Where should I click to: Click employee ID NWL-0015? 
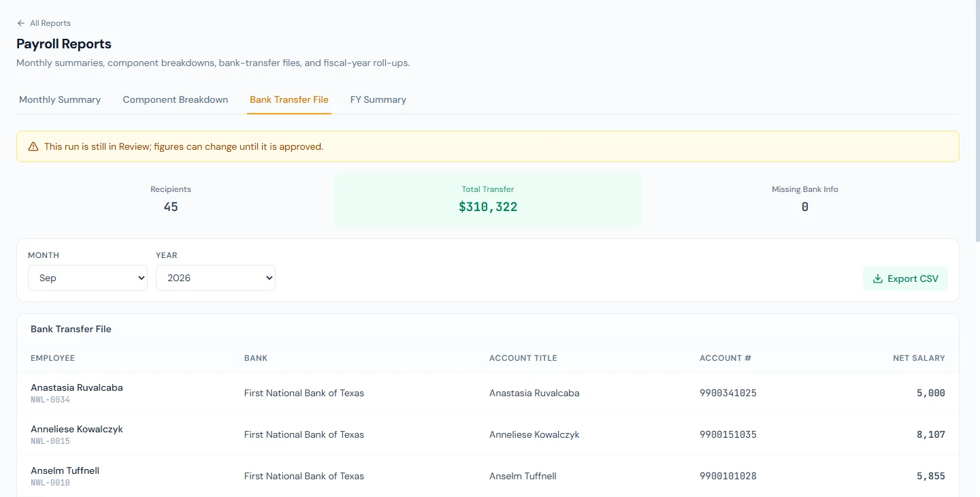click(x=50, y=441)
